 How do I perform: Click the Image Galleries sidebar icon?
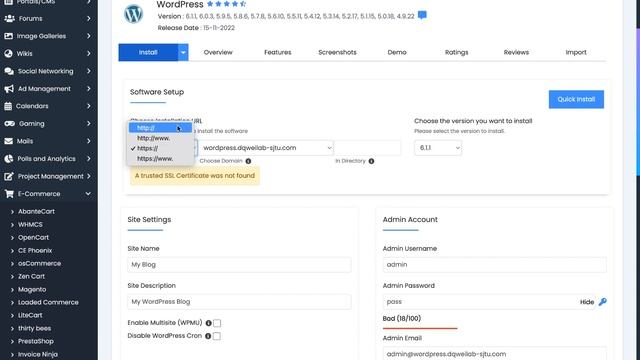coord(9,36)
